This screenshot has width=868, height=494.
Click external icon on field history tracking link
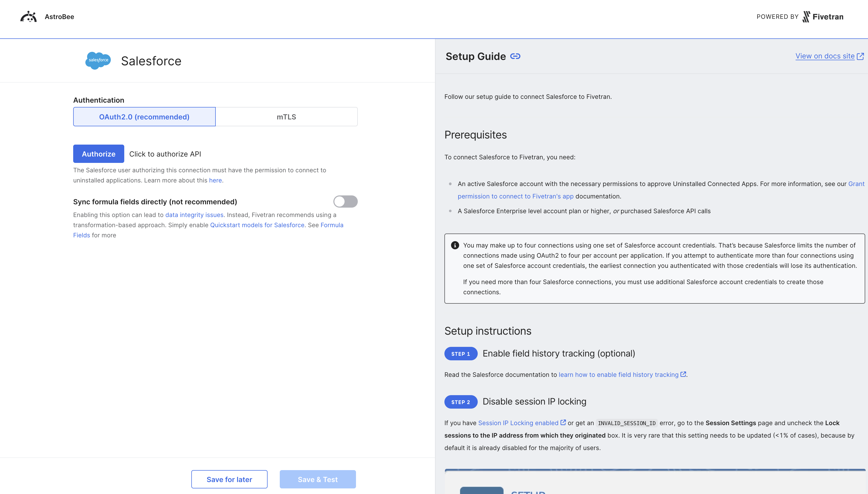click(x=683, y=374)
